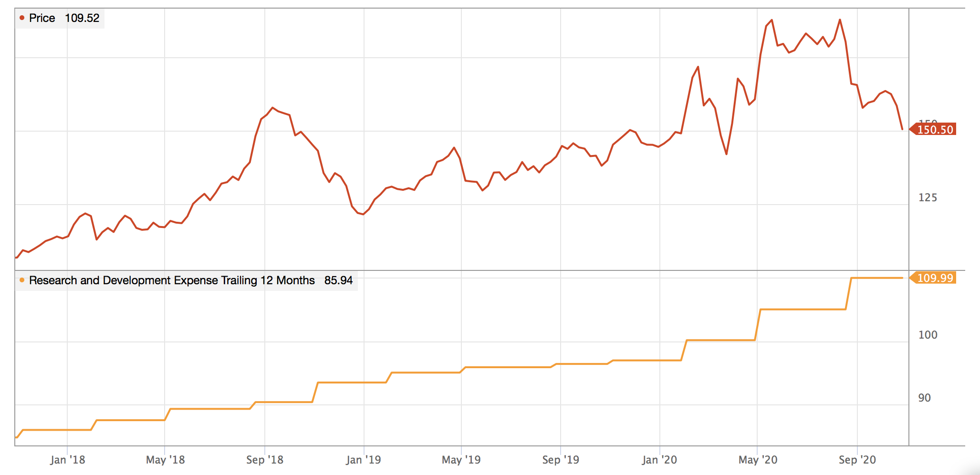Screen dimensions: 980x475
Task: Choose the May '19 date axis label
Action: click(x=461, y=460)
